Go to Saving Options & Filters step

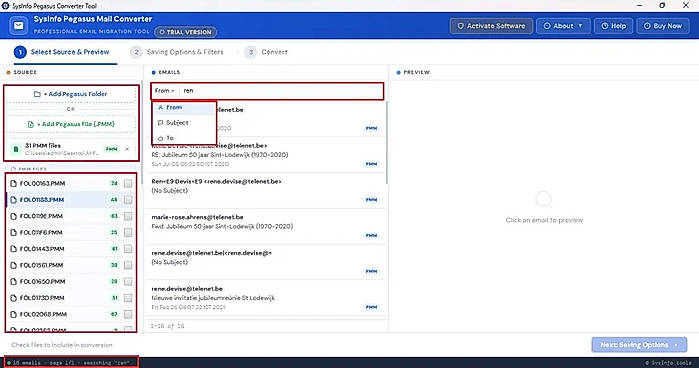pos(177,52)
